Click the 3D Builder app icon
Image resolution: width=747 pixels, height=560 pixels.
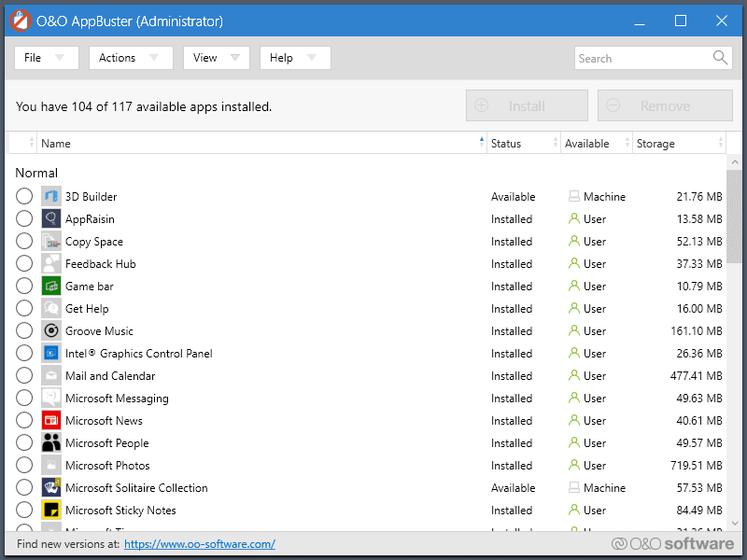[51, 196]
